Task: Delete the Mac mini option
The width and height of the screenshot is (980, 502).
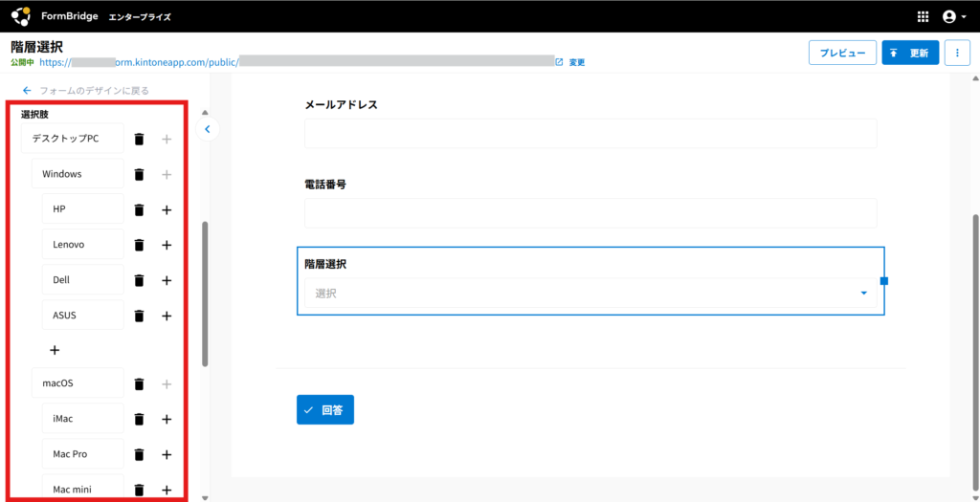Action: (140, 490)
